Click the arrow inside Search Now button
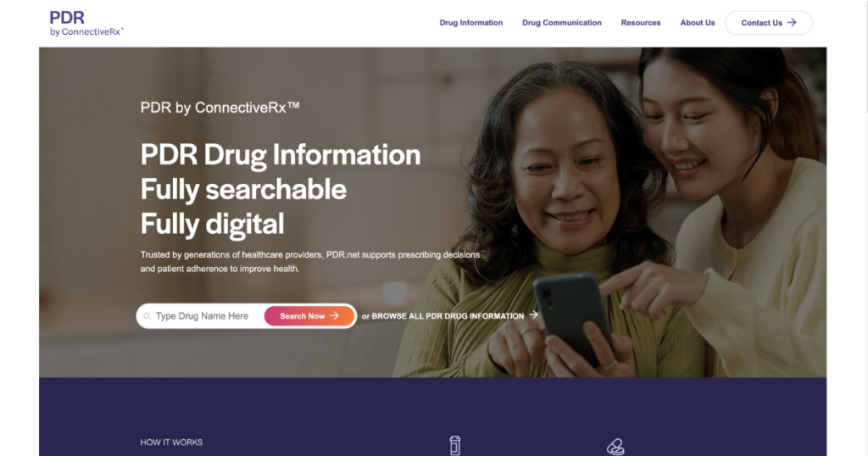 [x=334, y=316]
